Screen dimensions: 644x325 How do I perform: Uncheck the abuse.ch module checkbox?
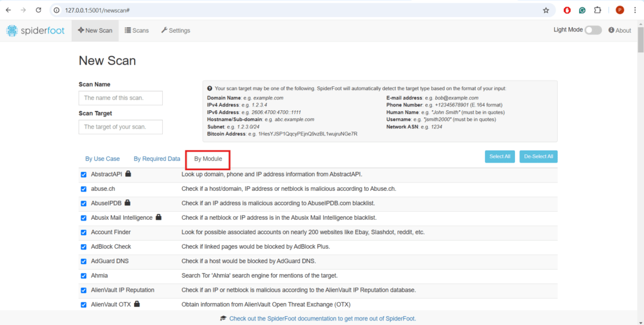[x=84, y=189]
